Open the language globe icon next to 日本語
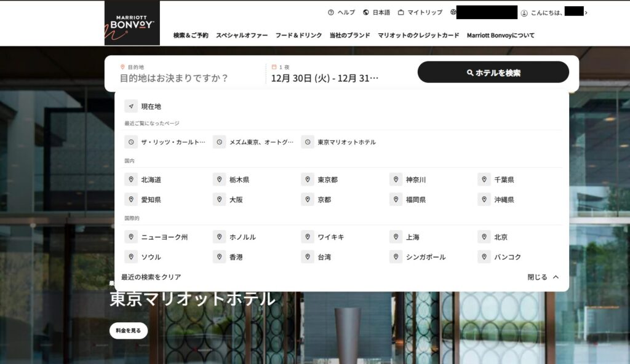This screenshot has width=630, height=364. pos(367,12)
